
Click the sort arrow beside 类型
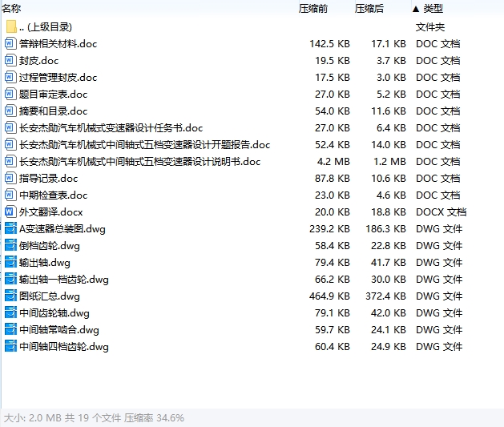coord(416,9)
